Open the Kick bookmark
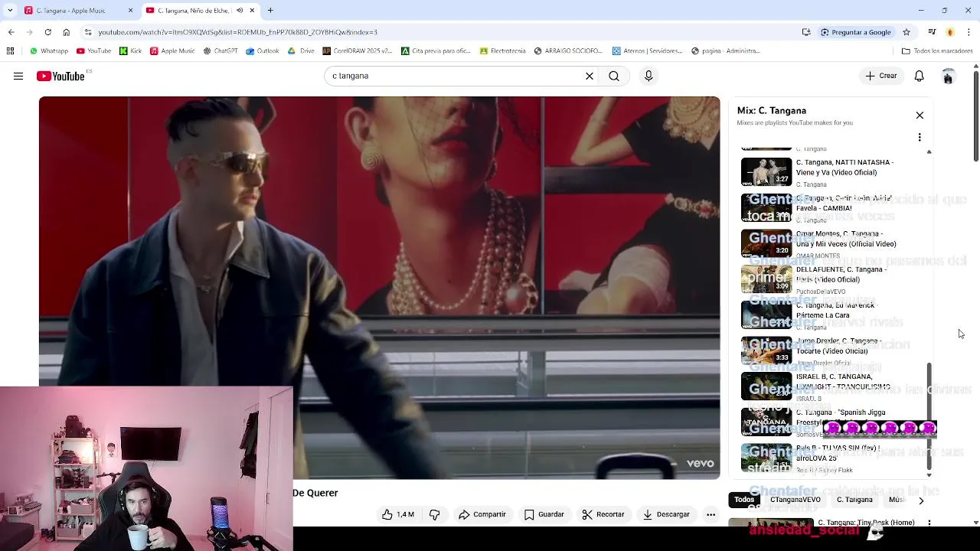Screen dimensions: 980x551 131,51
